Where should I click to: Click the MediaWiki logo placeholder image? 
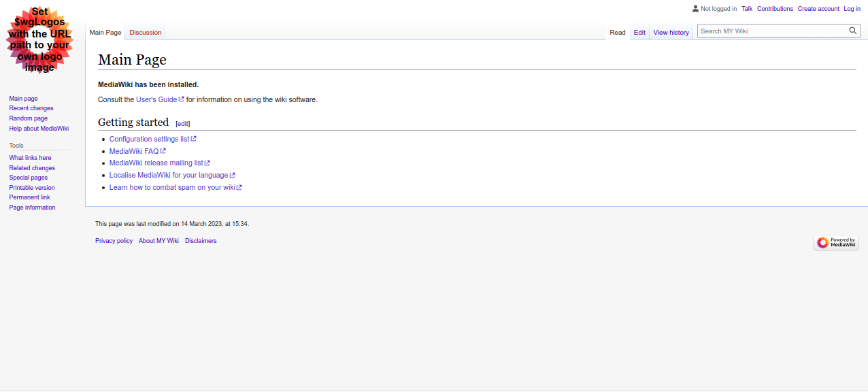[x=39, y=40]
